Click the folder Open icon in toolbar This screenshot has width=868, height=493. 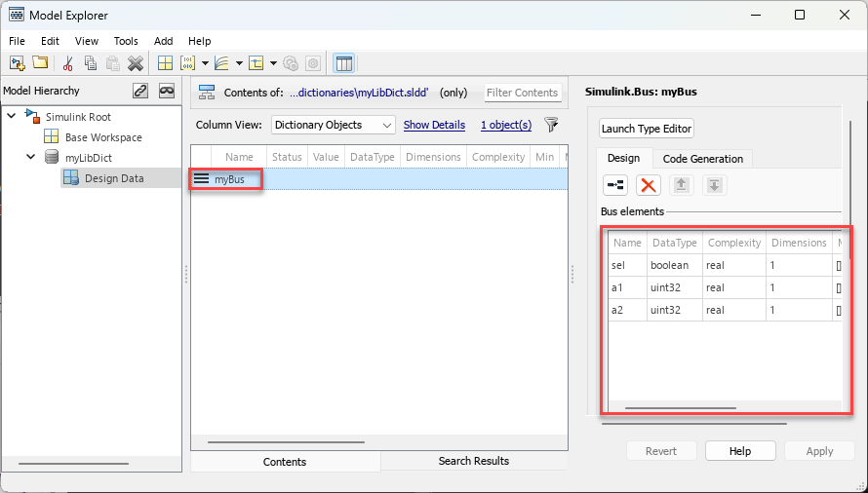click(x=40, y=63)
